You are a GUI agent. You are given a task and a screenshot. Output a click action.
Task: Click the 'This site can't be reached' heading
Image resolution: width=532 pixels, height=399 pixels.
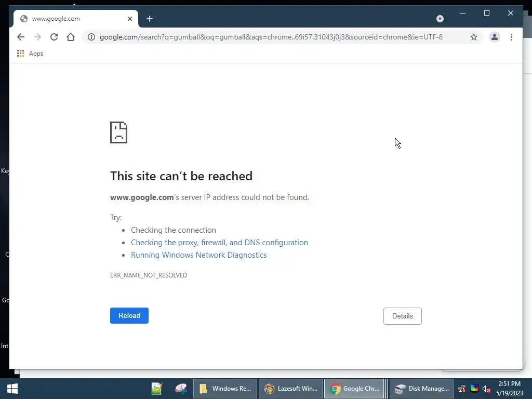click(x=181, y=176)
